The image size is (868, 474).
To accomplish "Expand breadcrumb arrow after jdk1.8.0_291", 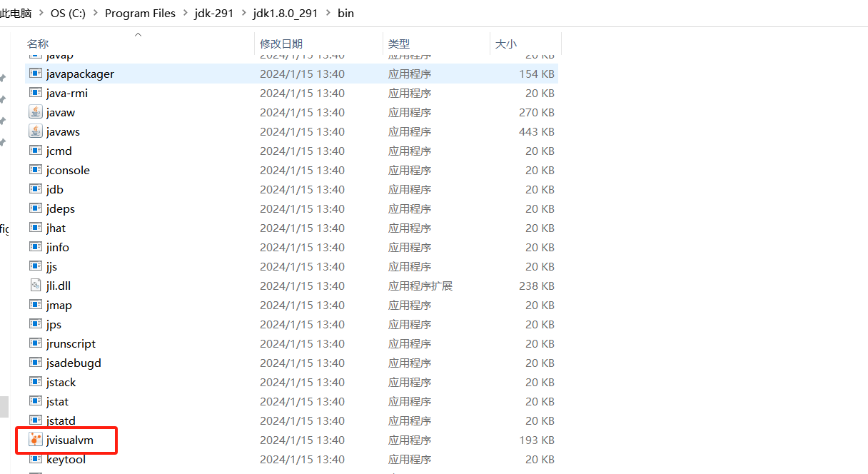I will [328, 14].
